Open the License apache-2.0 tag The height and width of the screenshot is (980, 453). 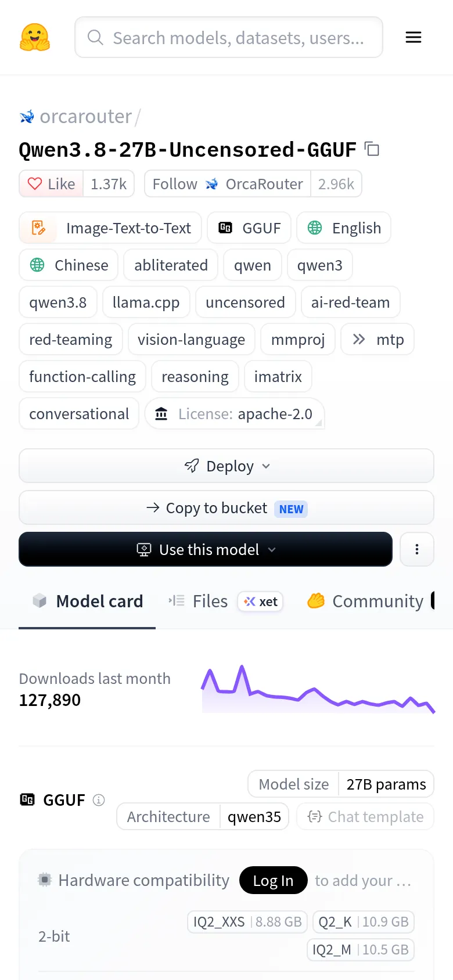click(235, 414)
